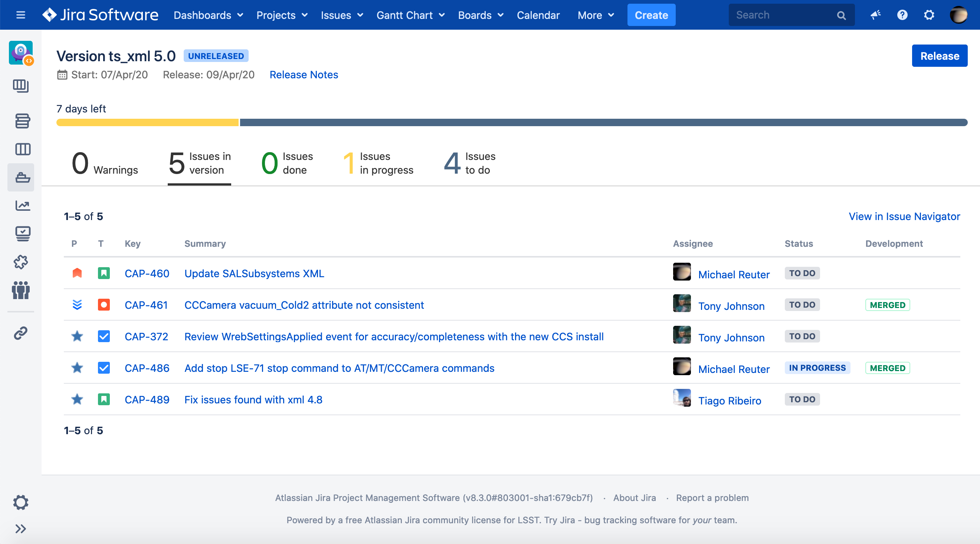Open View in Issue Navigator link
Screen dimensions: 980x544
coord(904,216)
